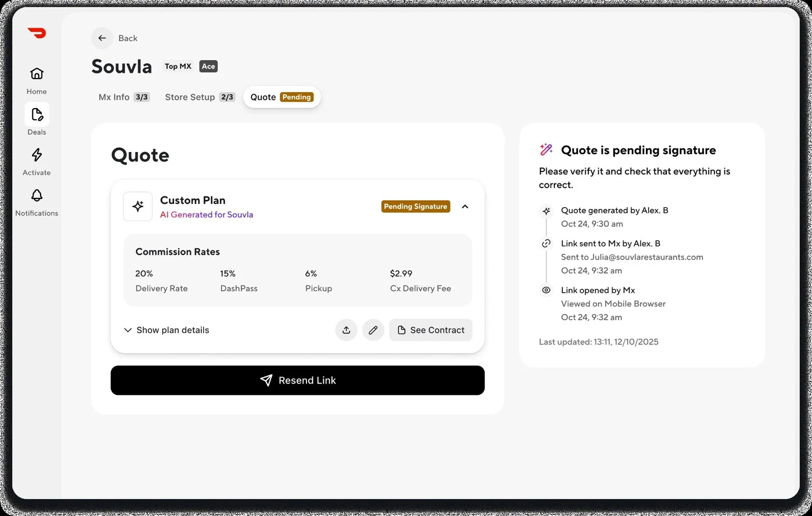Expand Show plan details
Viewport: 812px width, 516px height.
[166, 330]
